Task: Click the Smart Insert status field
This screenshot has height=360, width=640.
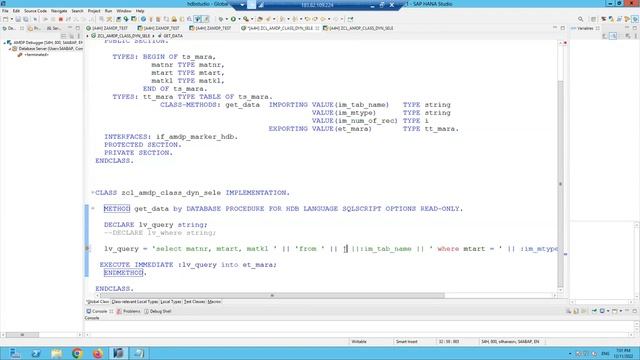Action: click(407, 342)
